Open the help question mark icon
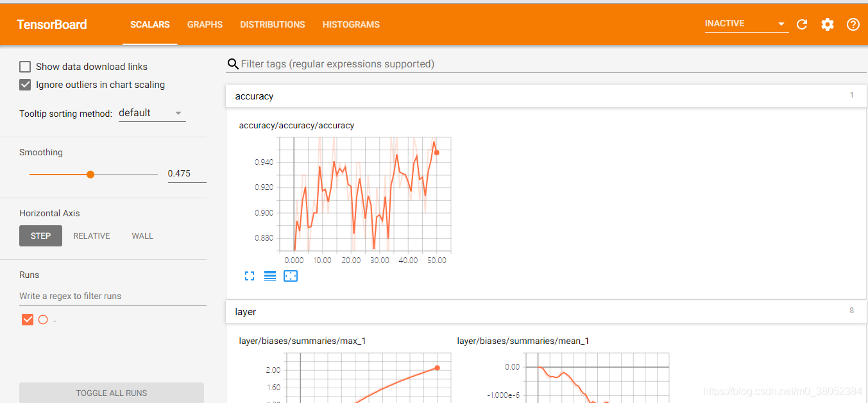This screenshot has width=868, height=403. [853, 24]
